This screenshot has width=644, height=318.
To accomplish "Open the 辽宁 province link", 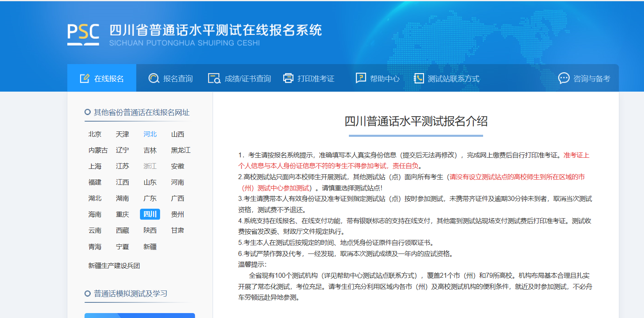I will (x=122, y=150).
